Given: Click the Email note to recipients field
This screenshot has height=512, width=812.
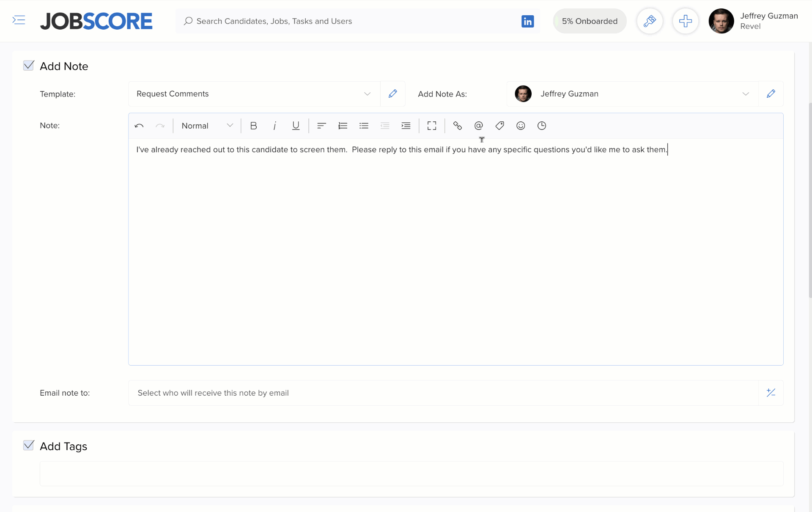Looking at the screenshot, I should click(x=443, y=393).
